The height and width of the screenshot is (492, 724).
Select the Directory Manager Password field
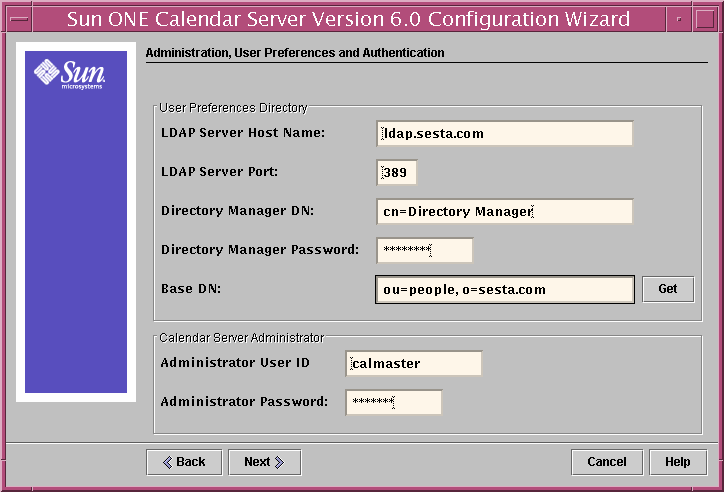pos(425,250)
